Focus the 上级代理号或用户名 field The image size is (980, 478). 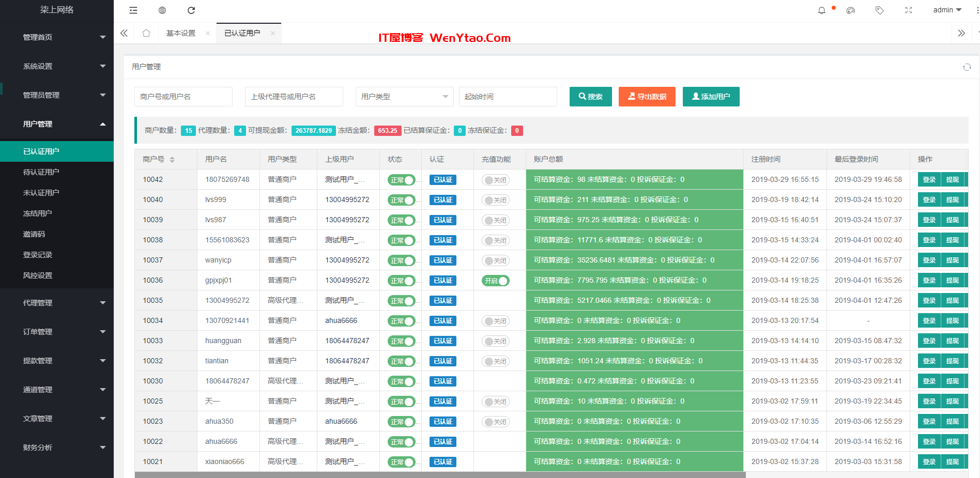(294, 97)
